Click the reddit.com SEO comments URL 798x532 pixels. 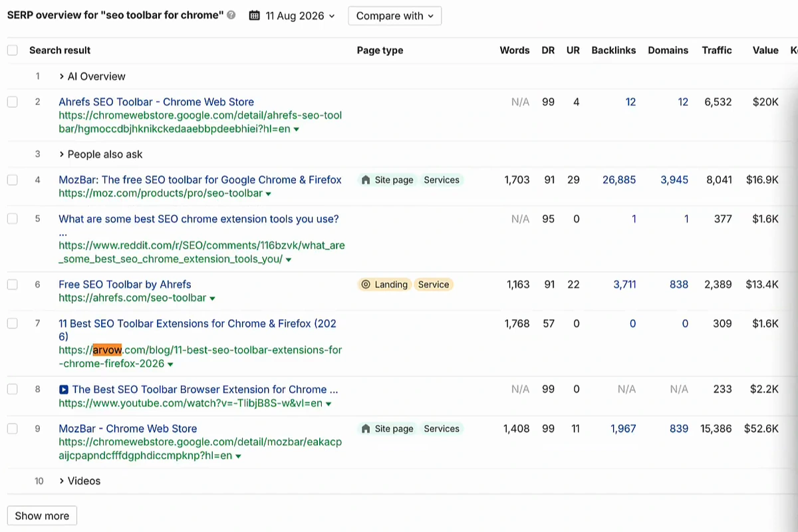(x=201, y=252)
